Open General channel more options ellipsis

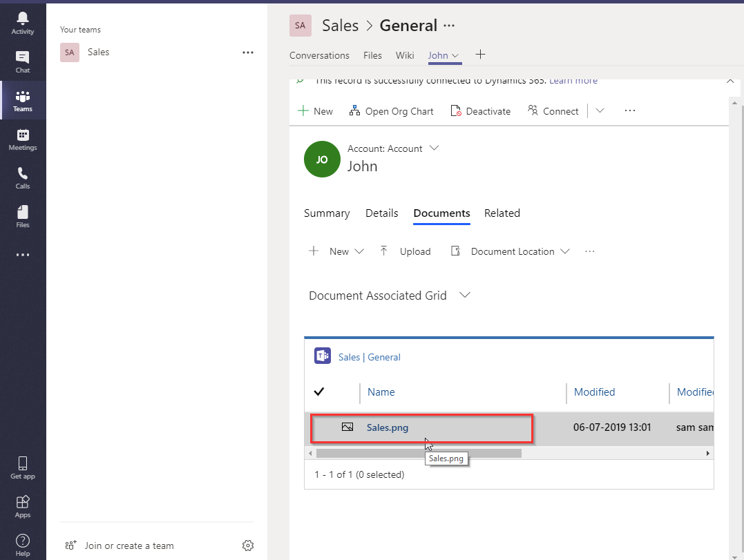pyautogui.click(x=449, y=26)
